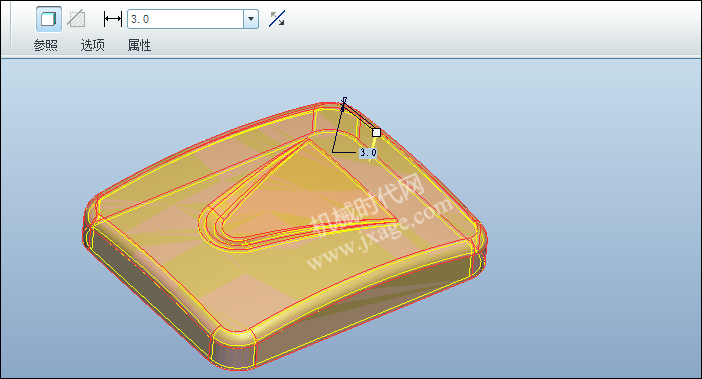Select the solid fill thicken icon
The width and height of the screenshot is (702, 379).
tap(49, 19)
